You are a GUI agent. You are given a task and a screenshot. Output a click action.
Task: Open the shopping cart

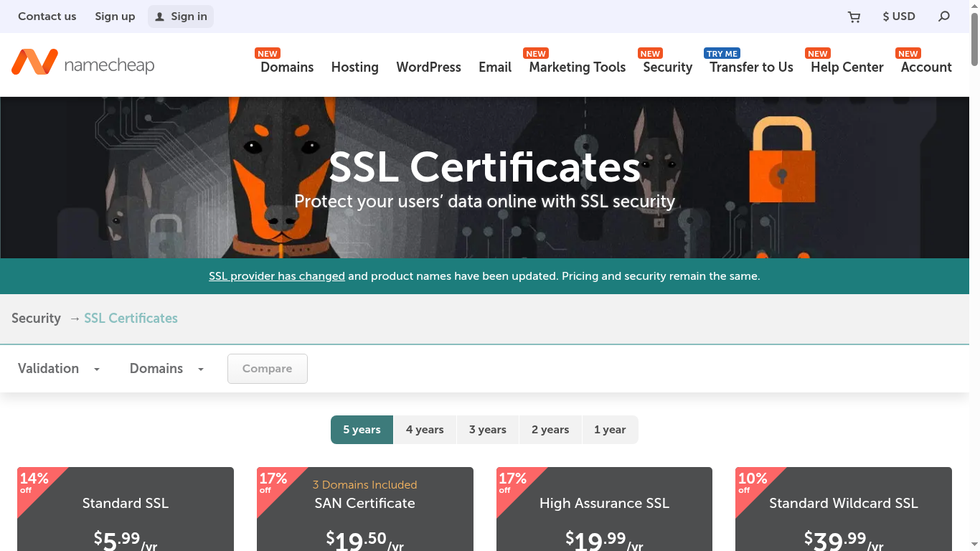(854, 17)
